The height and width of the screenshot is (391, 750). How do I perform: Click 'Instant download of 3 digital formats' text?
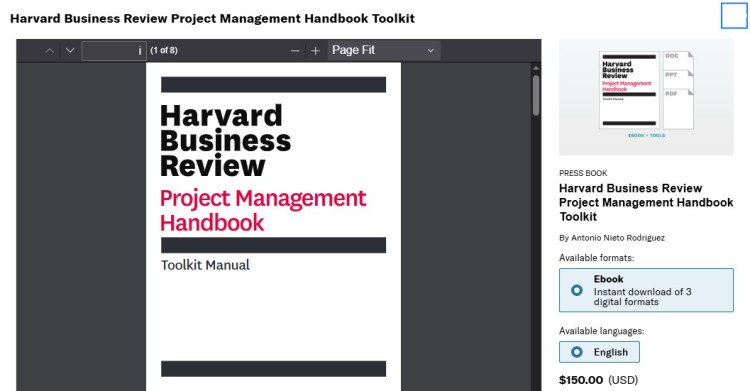pyautogui.click(x=642, y=297)
